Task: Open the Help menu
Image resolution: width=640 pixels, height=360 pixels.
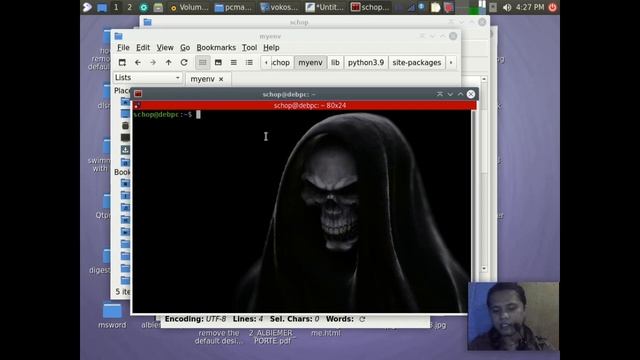Action: 271,48
